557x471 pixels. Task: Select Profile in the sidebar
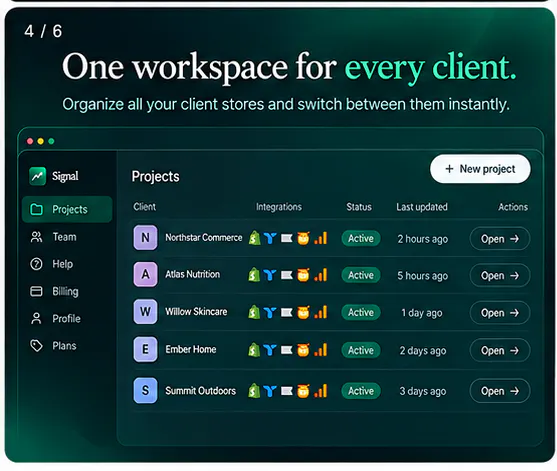point(55,319)
